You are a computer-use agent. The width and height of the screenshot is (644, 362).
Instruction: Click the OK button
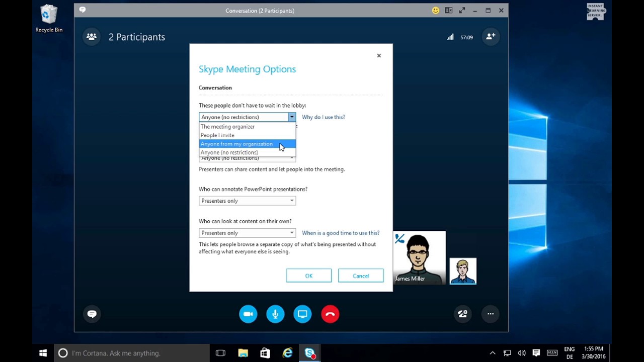[308, 276]
